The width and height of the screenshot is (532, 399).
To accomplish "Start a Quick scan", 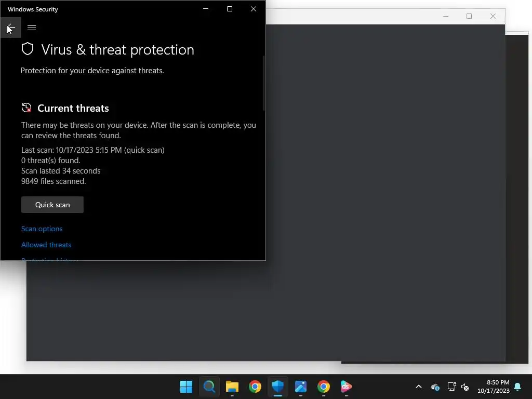I will [x=52, y=205].
